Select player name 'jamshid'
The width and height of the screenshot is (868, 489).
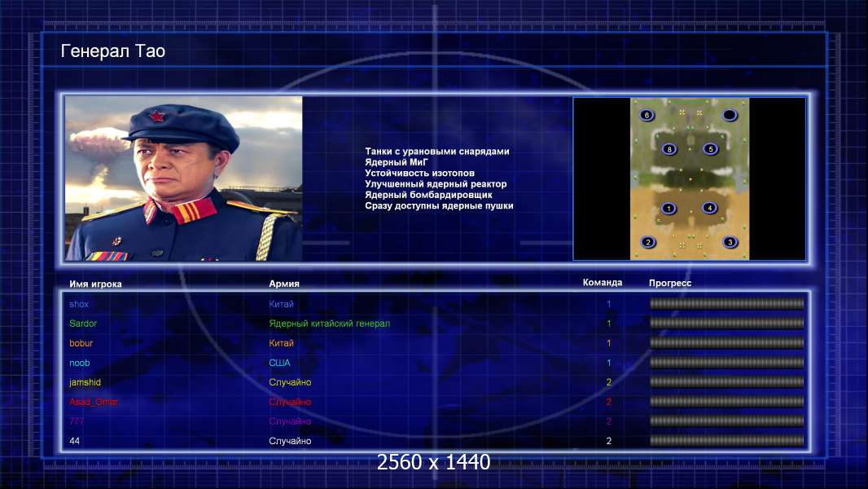85,383
